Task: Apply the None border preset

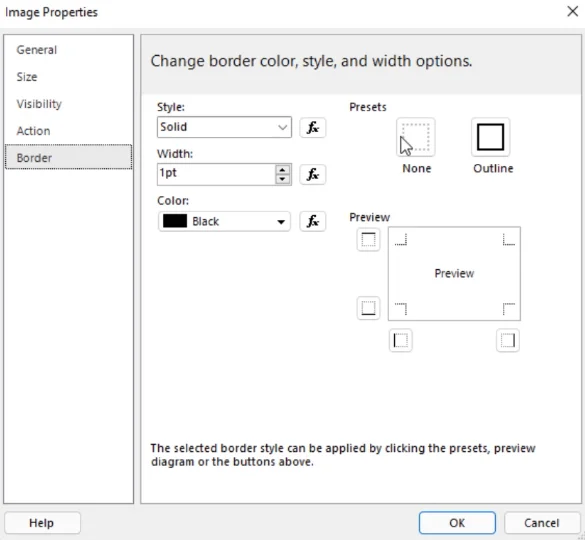Action: tap(416, 137)
